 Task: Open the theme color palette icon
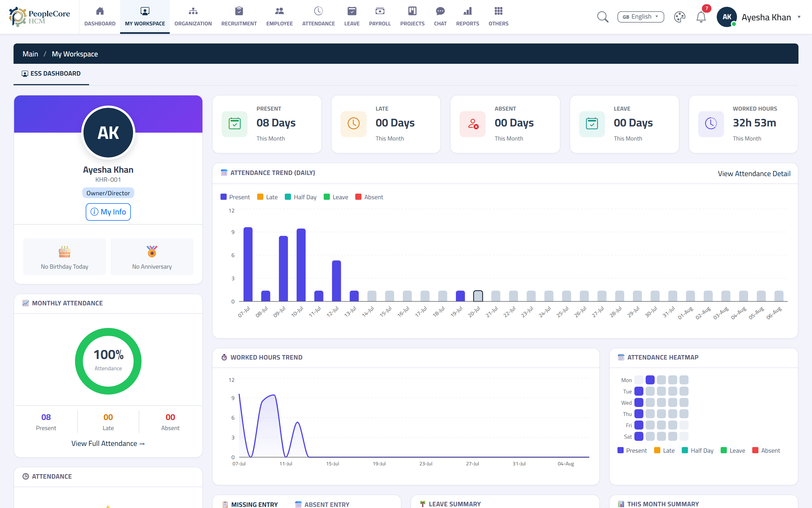coord(679,17)
